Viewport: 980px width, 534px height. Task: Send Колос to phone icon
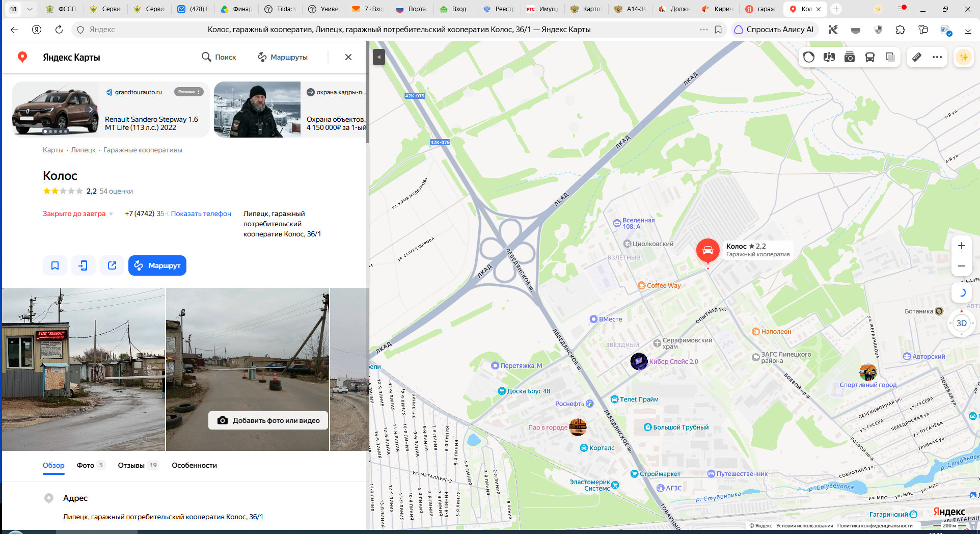tap(84, 265)
